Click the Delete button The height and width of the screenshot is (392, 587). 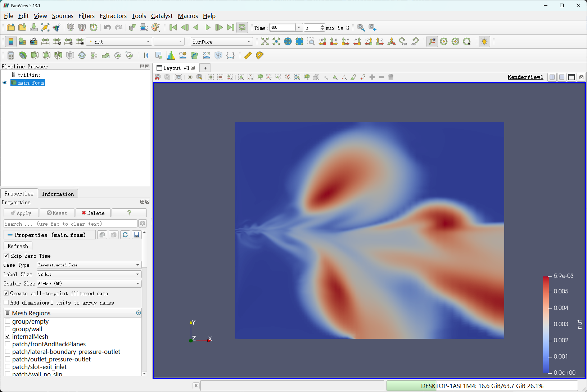tap(93, 213)
